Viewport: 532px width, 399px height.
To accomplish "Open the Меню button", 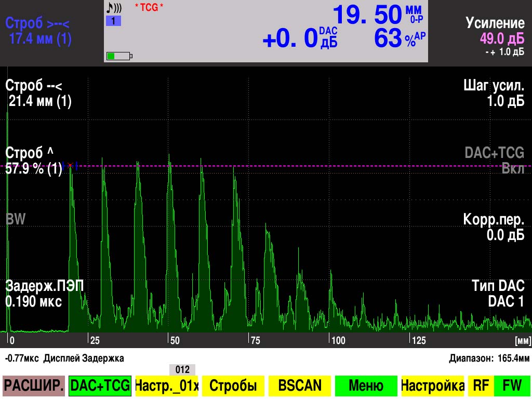I will (366, 385).
